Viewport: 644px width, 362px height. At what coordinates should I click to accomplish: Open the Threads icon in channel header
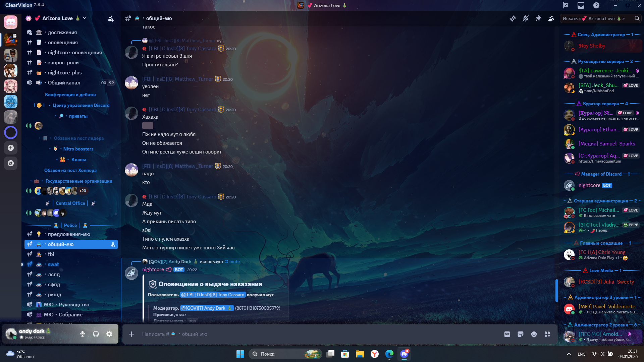pos(513,18)
